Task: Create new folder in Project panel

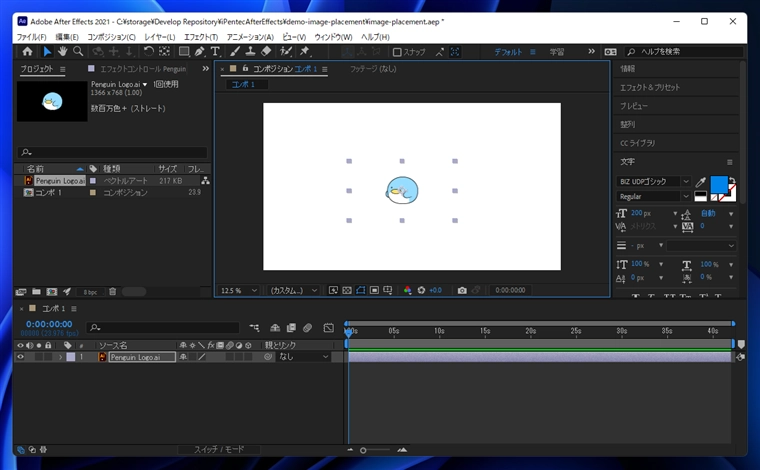Action: point(36,292)
